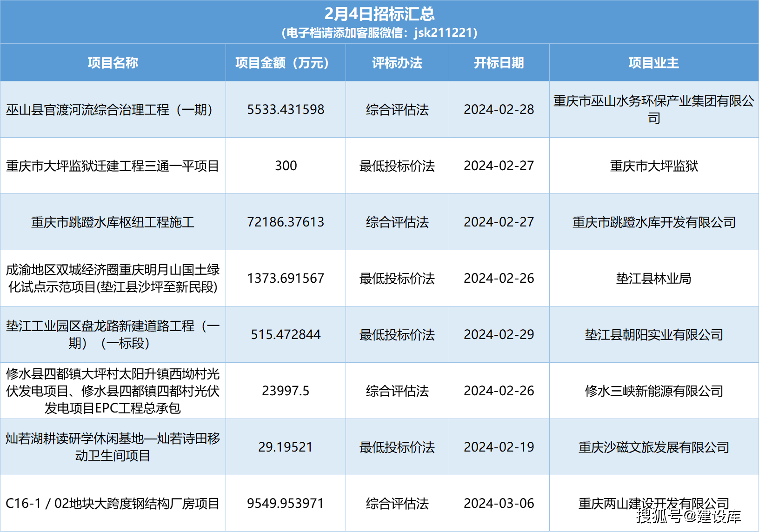Click date cell '2024-02-19'
This screenshot has height=532, width=759.
click(x=499, y=447)
